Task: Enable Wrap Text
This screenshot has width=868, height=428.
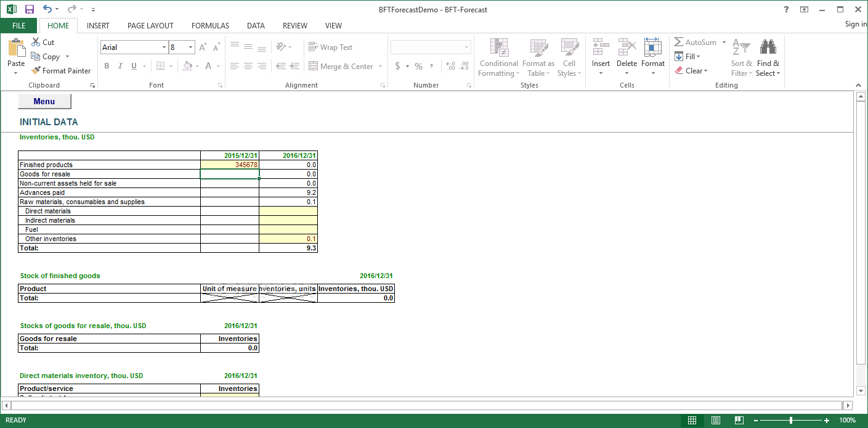Action: [x=330, y=47]
